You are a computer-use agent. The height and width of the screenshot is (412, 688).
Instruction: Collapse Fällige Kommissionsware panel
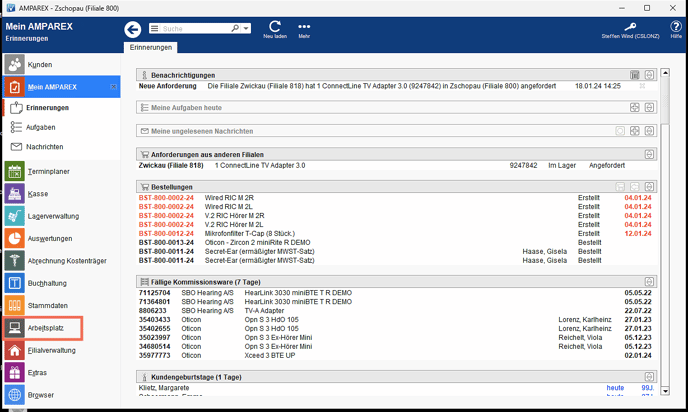pyautogui.click(x=650, y=284)
